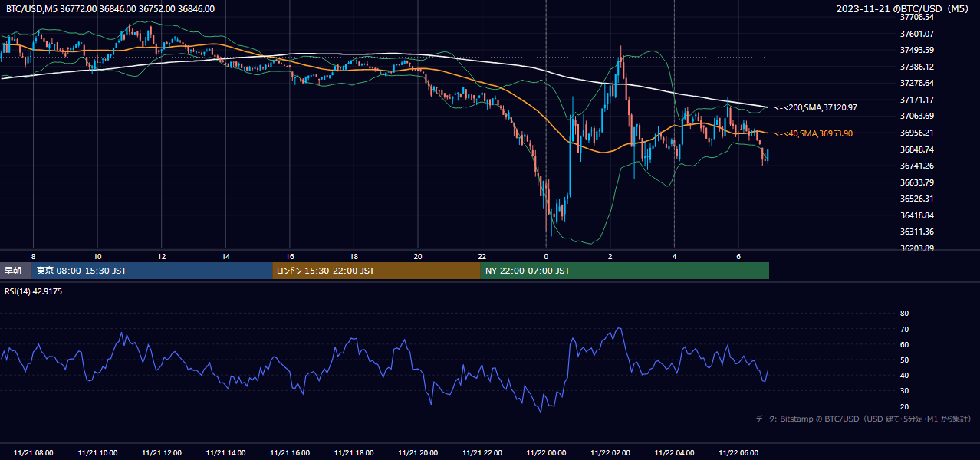
Task: Click hour label 14 under price chart
Action: pyautogui.click(x=225, y=256)
